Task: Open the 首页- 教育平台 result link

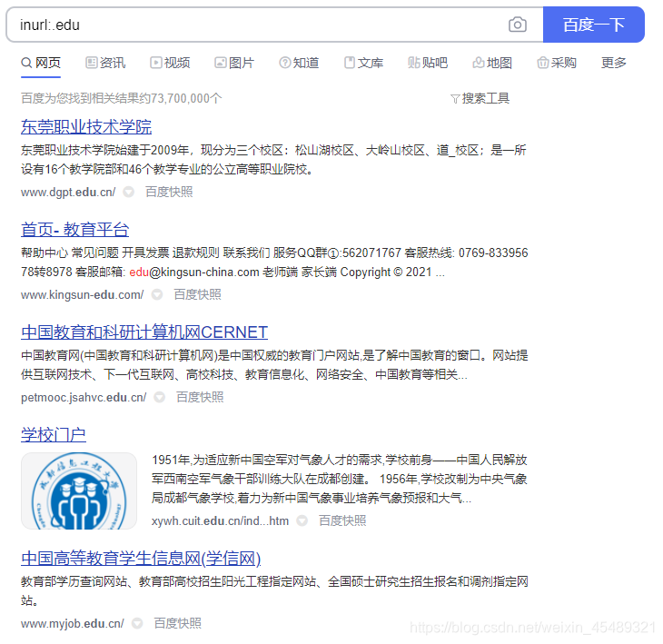Action: 74,230
